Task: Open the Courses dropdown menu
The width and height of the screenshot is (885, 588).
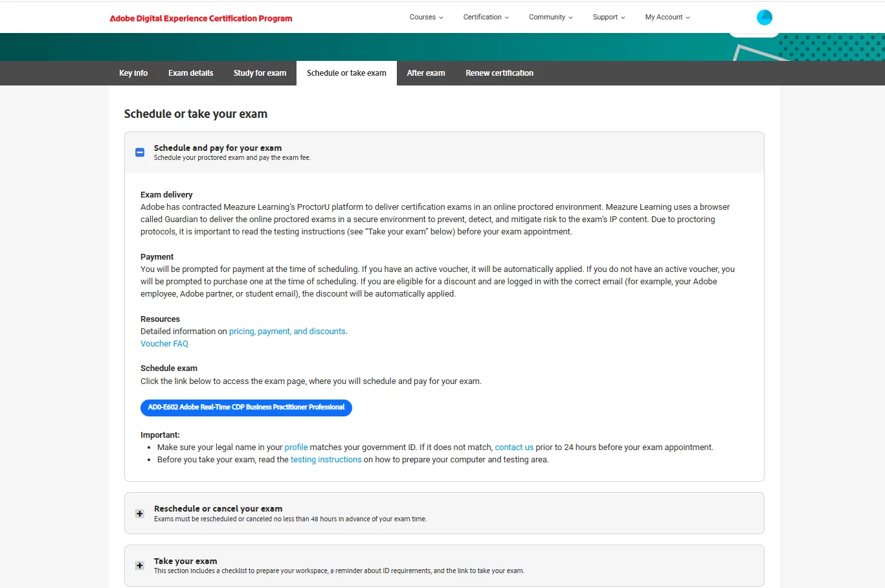Action: pyautogui.click(x=426, y=17)
